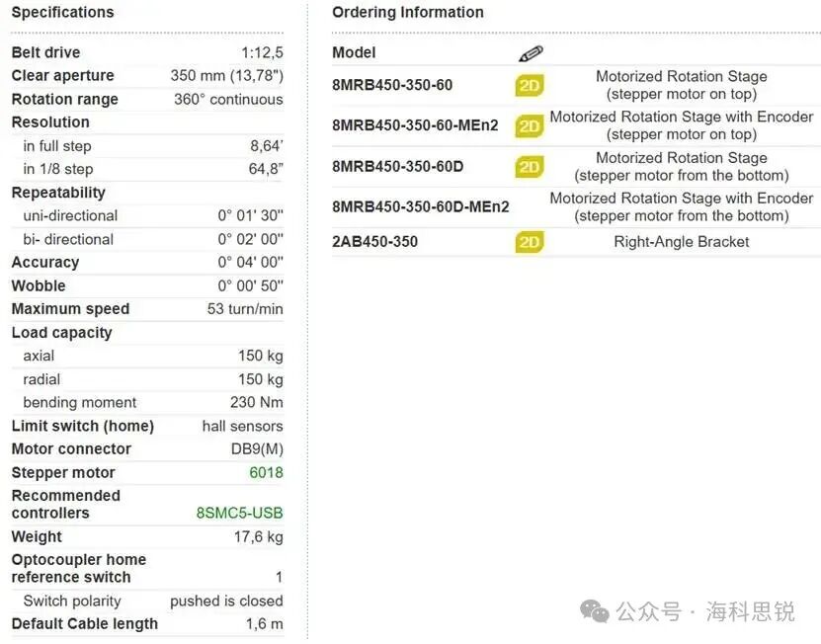
Task: Select model 8MRB450-350-60D
Action: coord(398,167)
